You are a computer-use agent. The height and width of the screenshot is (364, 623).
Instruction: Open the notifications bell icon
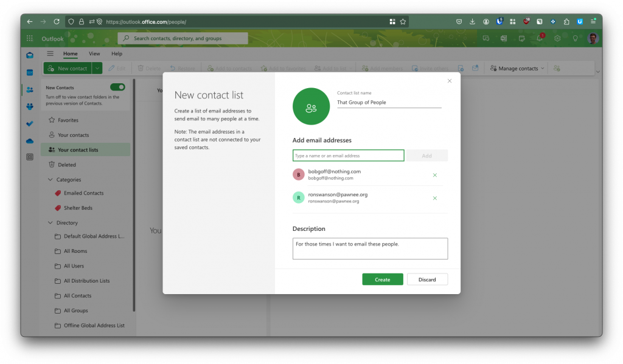540,38
